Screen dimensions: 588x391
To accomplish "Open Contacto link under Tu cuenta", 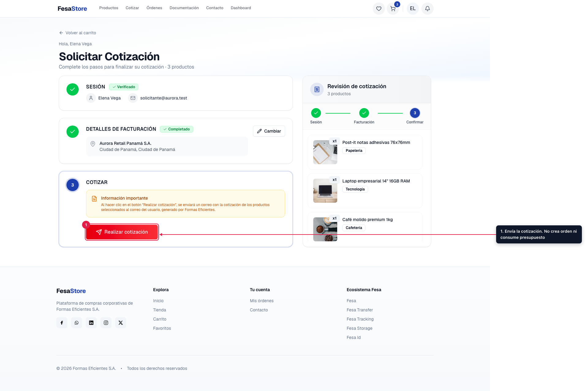I will tap(259, 310).
